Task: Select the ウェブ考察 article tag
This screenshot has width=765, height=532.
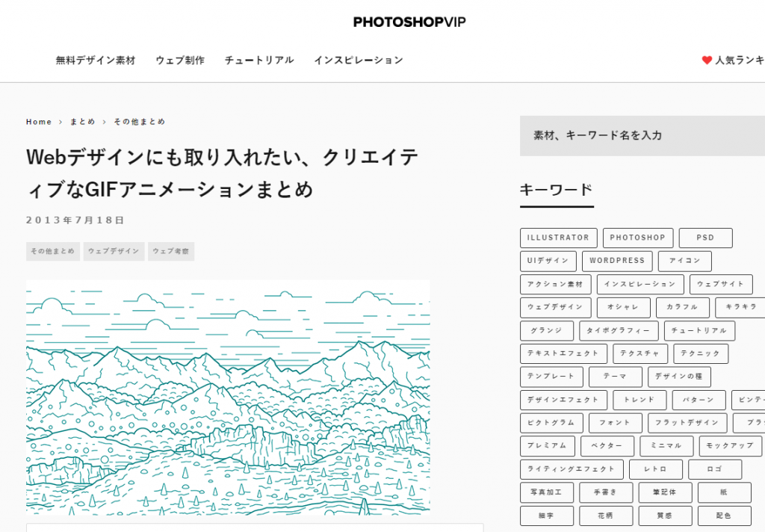Action: [171, 251]
